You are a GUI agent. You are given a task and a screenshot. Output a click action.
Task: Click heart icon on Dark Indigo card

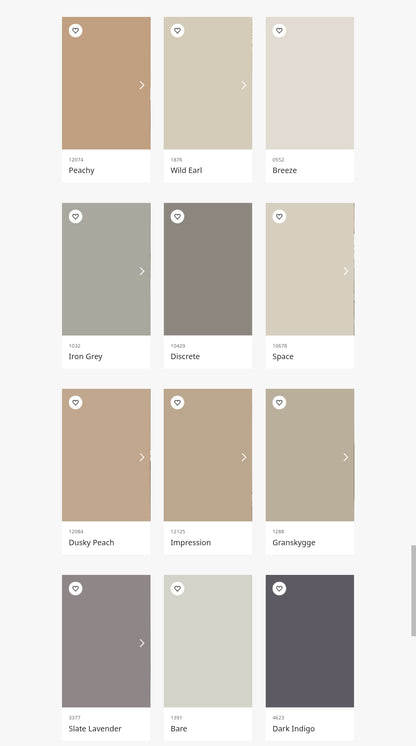point(279,589)
